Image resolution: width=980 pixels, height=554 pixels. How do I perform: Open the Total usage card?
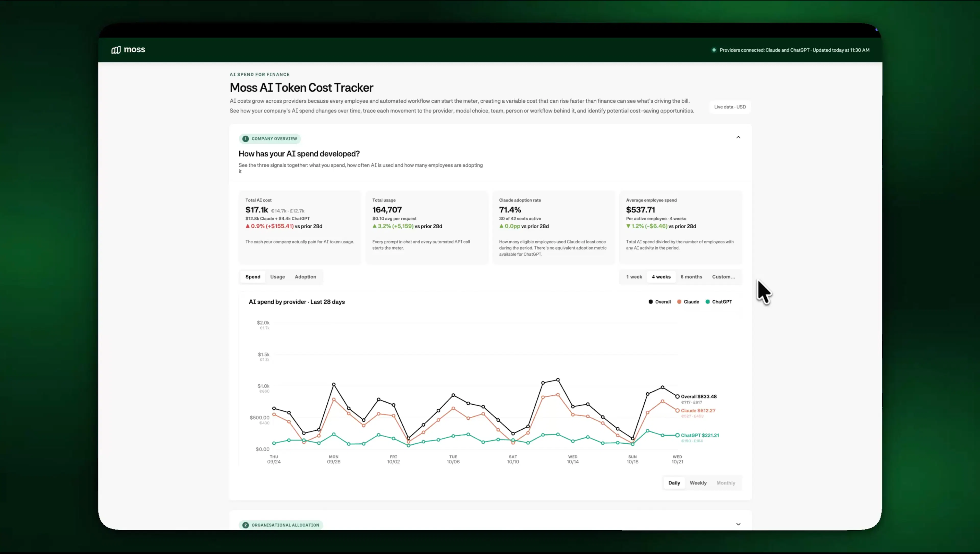point(427,227)
